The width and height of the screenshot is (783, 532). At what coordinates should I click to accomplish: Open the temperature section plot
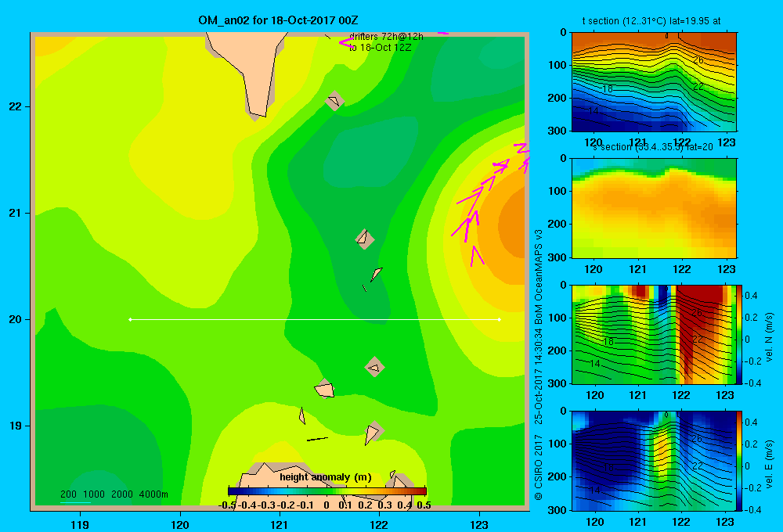point(654,82)
